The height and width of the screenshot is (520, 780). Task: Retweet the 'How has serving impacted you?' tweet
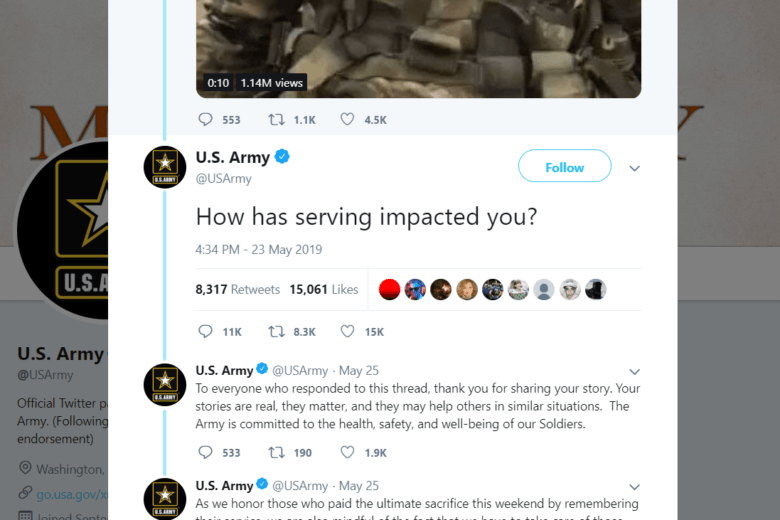point(277,331)
